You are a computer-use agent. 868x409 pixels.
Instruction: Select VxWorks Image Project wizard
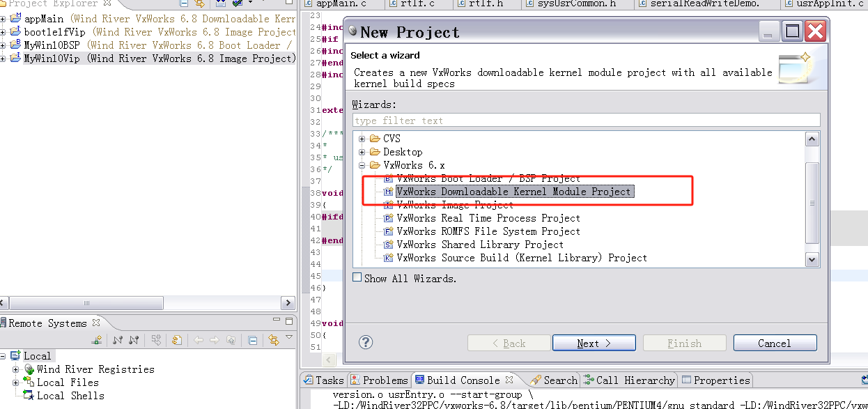point(455,205)
